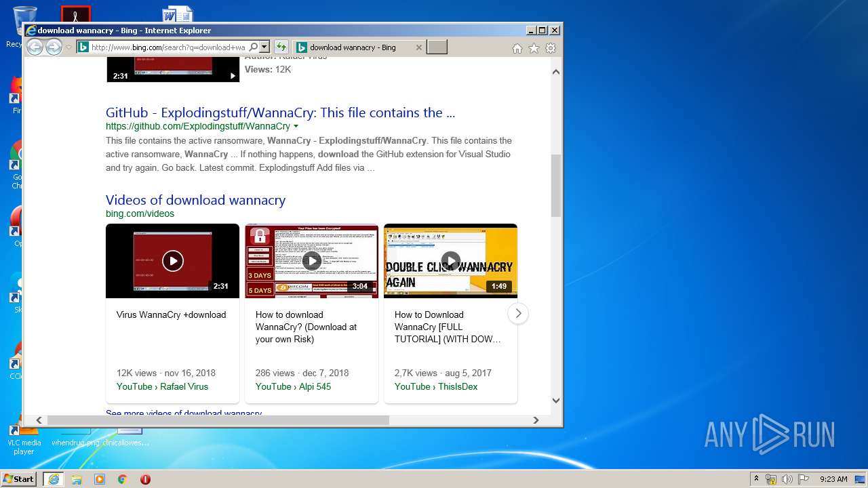Screen dimensions: 868x488
Task: Click the horizontal scrollbar left arrow
Action: (39, 420)
